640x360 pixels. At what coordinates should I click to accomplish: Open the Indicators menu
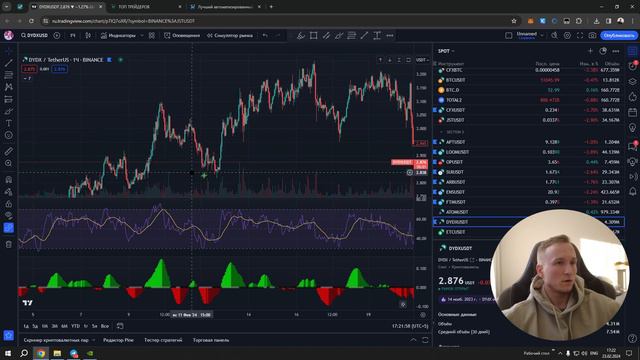[x=118, y=36]
